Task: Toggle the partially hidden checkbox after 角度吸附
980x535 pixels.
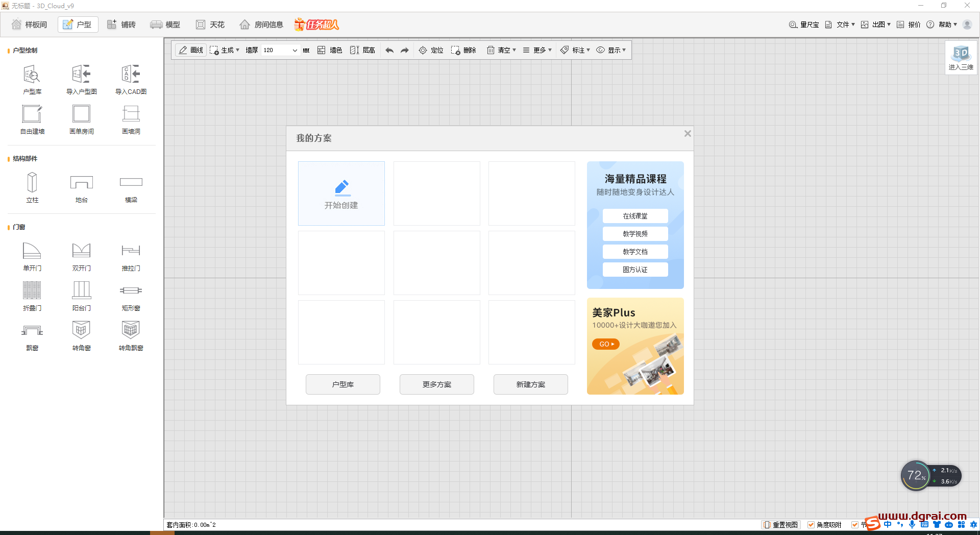Action: point(855,525)
